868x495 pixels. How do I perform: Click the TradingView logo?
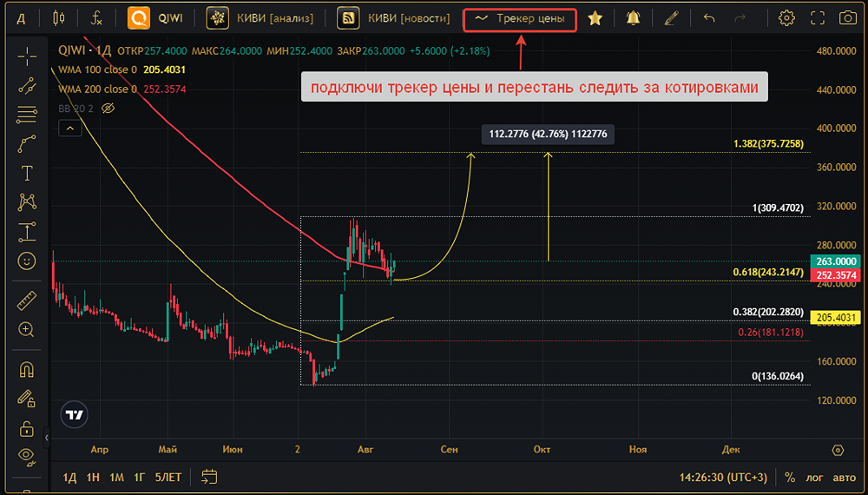(74, 415)
